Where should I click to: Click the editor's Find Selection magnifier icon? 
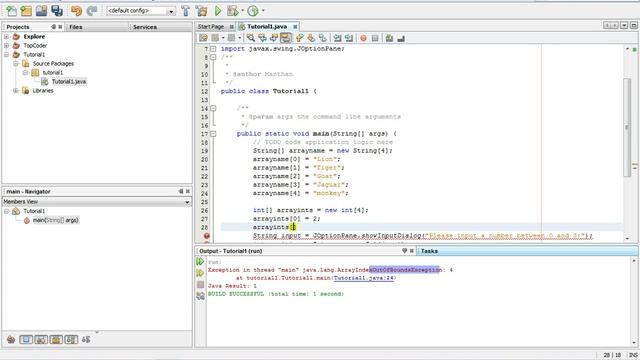pyautogui.click(x=251, y=38)
